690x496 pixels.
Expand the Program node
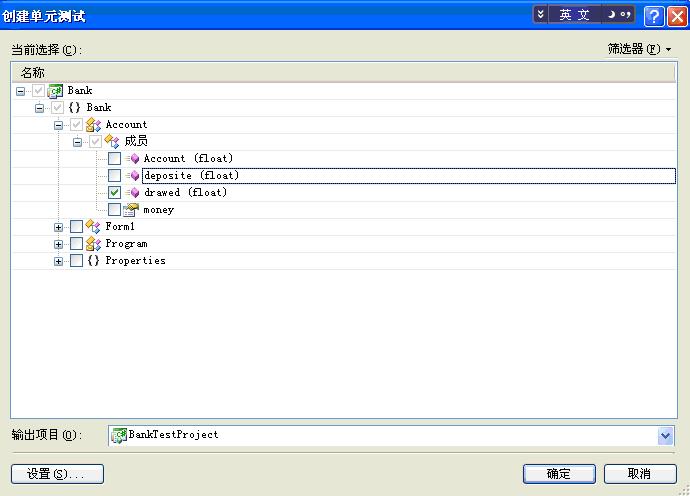tap(58, 244)
